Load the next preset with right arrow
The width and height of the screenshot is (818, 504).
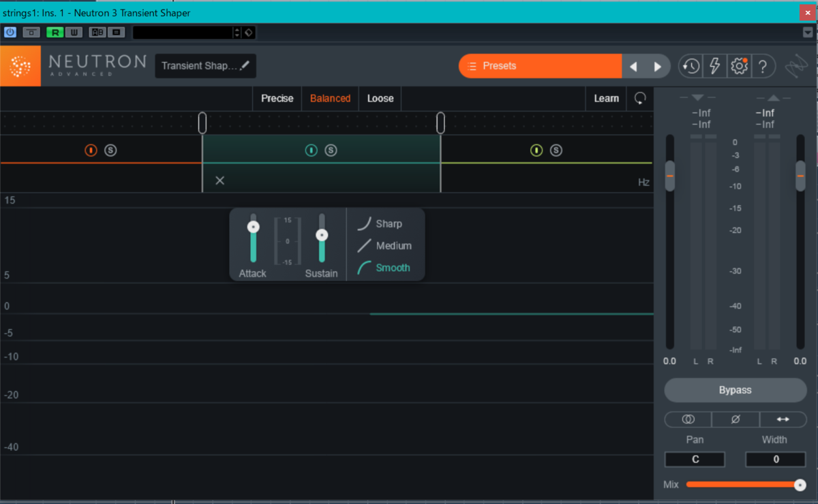(658, 66)
